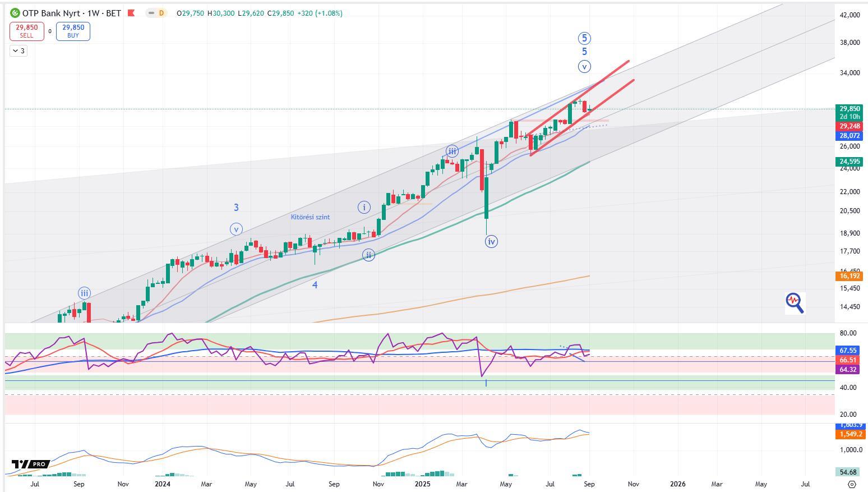The height and width of the screenshot is (492, 868).
Task: Click the 20.00 oscillator scale value
Action: pyautogui.click(x=848, y=415)
